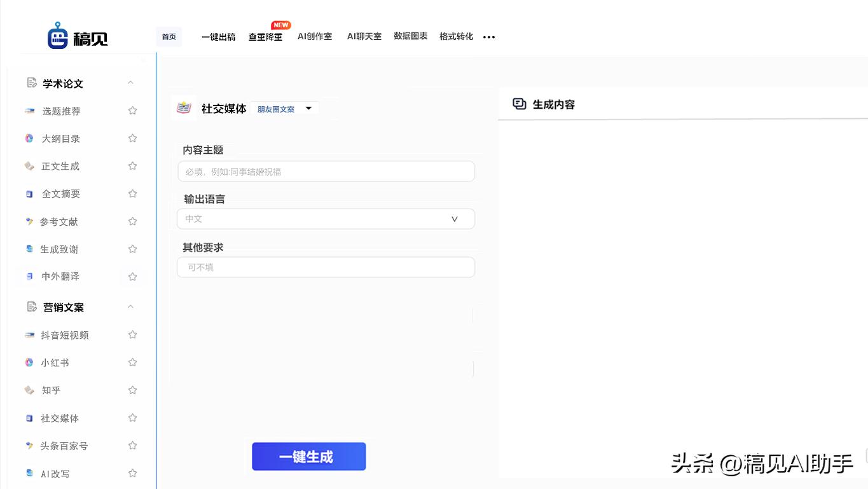Toggle the favorite star for 生成致谢
Viewport: 868px width, 489px height.
click(132, 249)
